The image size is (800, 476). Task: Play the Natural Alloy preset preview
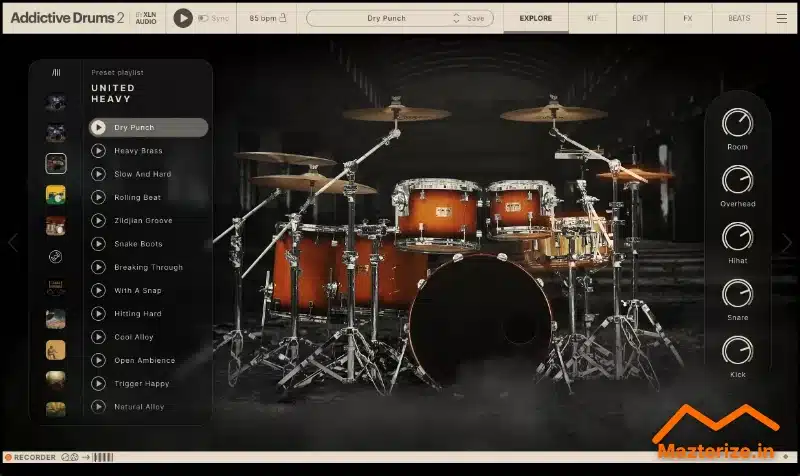tap(98, 407)
